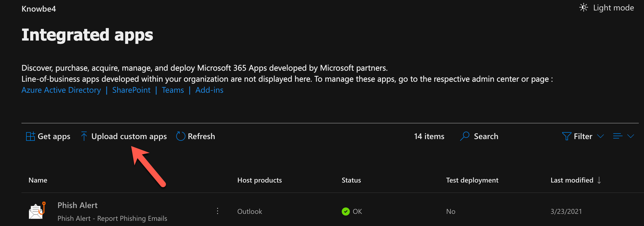The image size is (644, 226).
Task: Click the circular Refresh icon
Action: (x=180, y=136)
